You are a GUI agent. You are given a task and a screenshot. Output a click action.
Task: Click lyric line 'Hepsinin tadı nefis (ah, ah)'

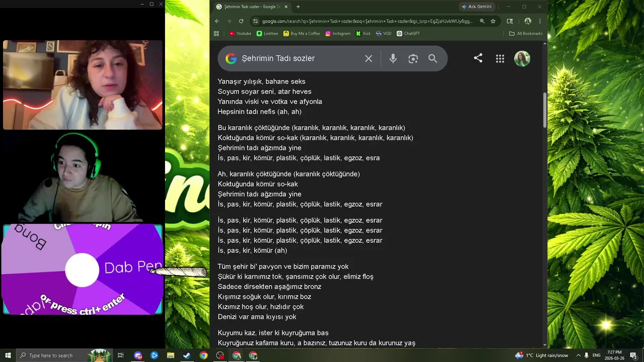point(260,112)
